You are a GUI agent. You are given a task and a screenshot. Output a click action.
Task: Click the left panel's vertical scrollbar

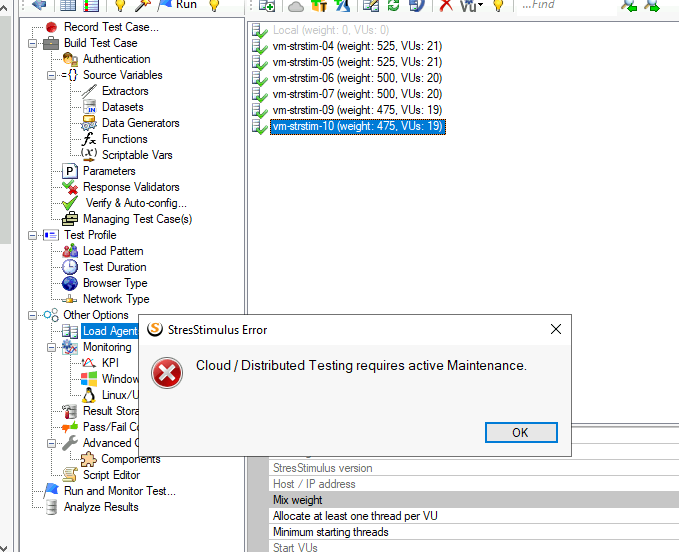click(5, 130)
